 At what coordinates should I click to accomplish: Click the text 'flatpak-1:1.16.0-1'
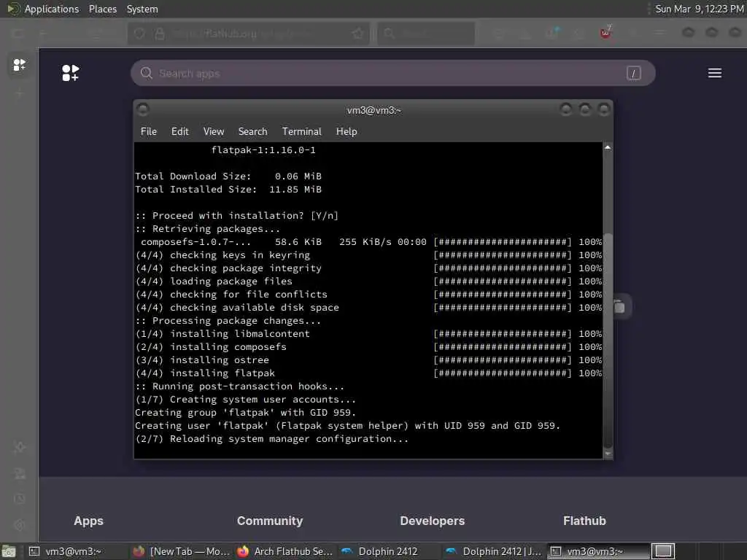(263, 150)
